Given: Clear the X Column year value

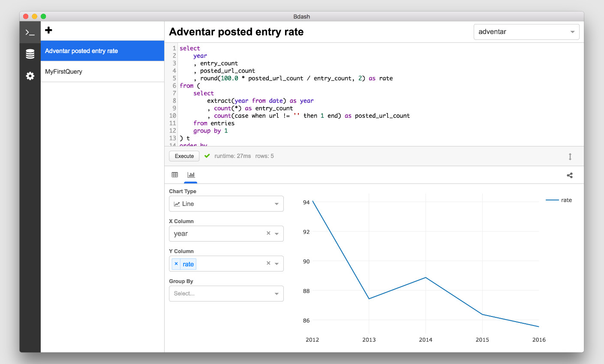Looking at the screenshot, I should pos(268,233).
